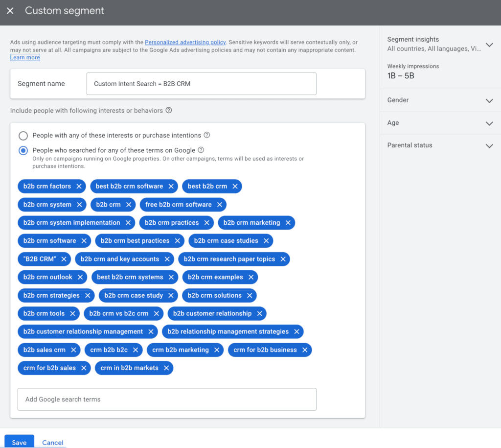Remove the 'crm in b2b markets' chip
Screen dimensions: 501x448
coord(166,368)
